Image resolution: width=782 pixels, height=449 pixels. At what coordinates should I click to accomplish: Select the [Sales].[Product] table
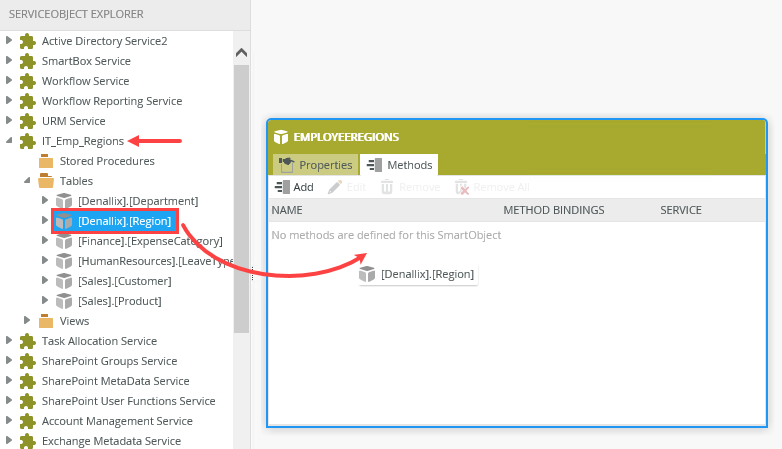[x=120, y=301]
